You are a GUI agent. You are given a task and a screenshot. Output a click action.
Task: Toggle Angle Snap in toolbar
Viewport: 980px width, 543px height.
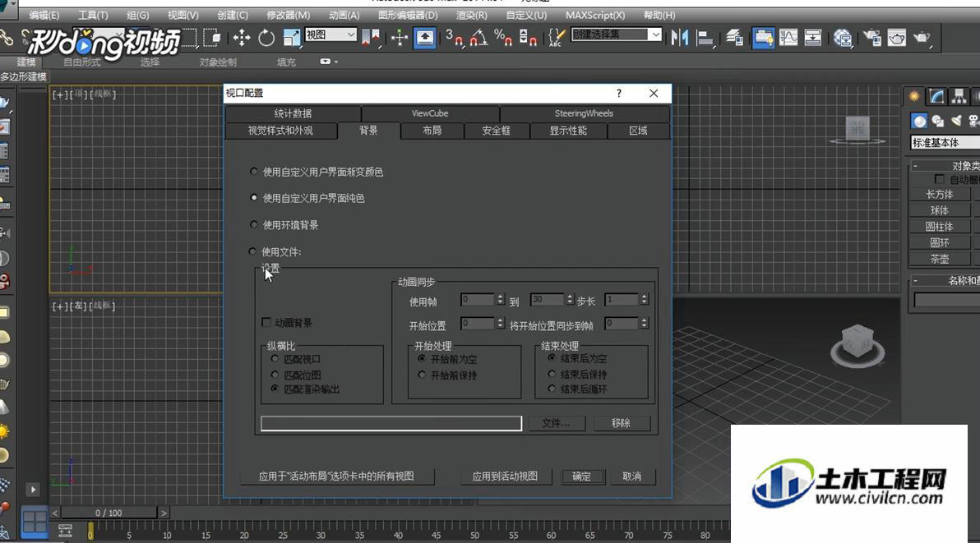tap(478, 38)
